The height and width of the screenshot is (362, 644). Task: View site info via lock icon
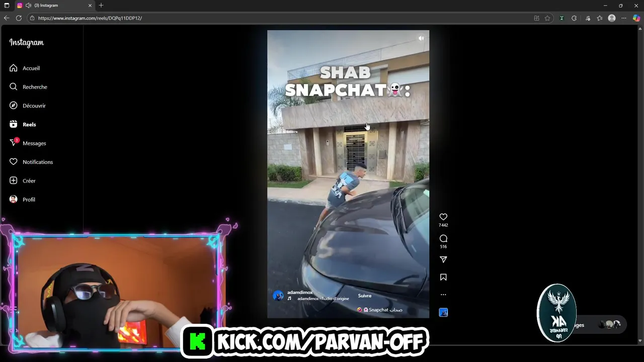click(32, 18)
